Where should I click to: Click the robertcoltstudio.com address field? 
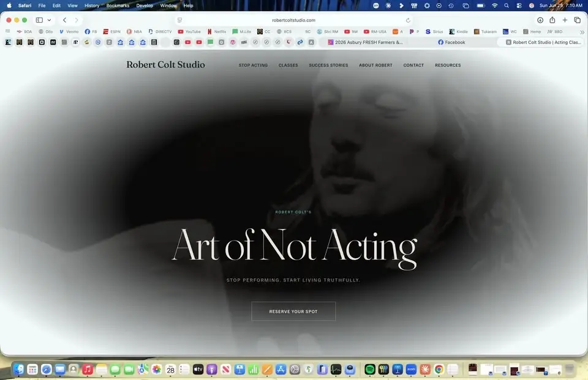point(293,20)
